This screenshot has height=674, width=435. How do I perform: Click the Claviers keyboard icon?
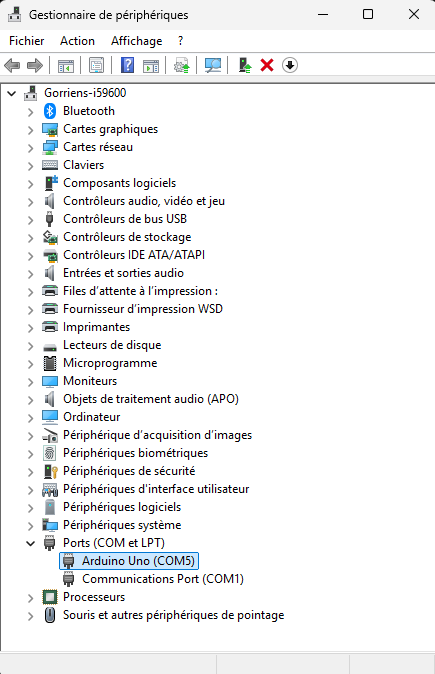pyautogui.click(x=50, y=165)
